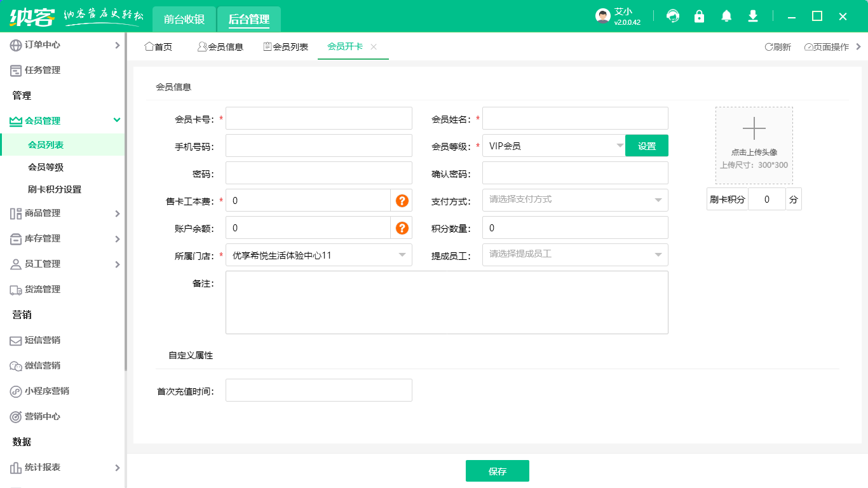
Task: Click into the 会员卡号 input field
Action: (318, 118)
